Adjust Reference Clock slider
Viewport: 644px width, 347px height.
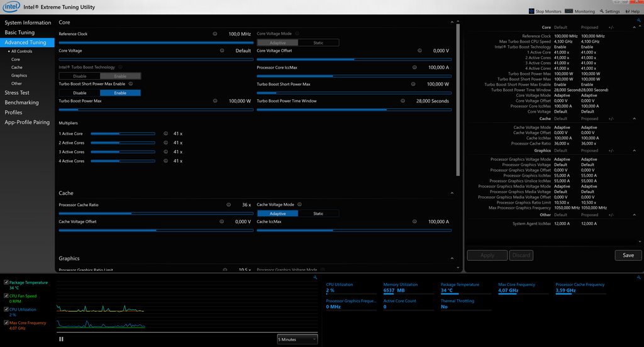click(x=156, y=43)
